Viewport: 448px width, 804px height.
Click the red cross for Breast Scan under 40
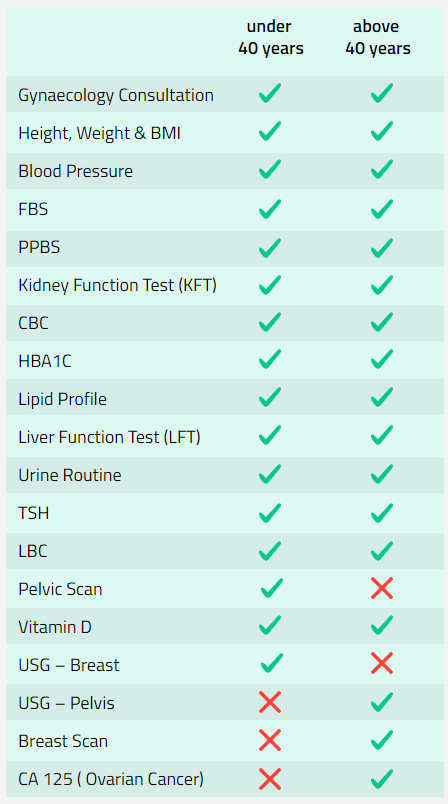coord(270,740)
